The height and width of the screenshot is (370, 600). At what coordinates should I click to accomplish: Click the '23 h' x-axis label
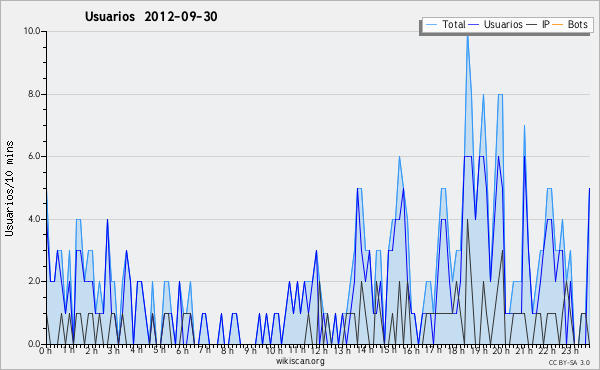click(x=570, y=351)
